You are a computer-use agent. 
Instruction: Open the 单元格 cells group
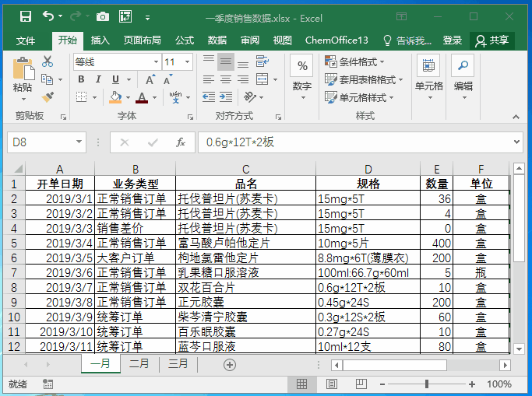coord(429,78)
